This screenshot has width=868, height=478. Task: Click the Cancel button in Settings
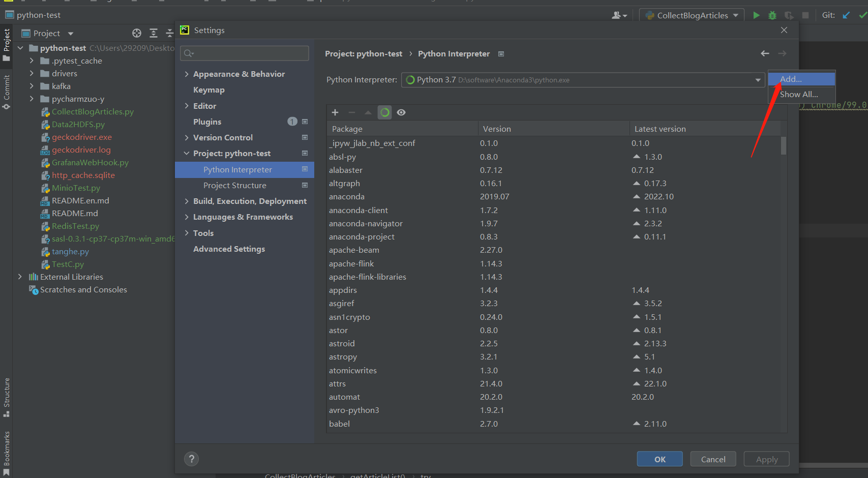point(713,459)
